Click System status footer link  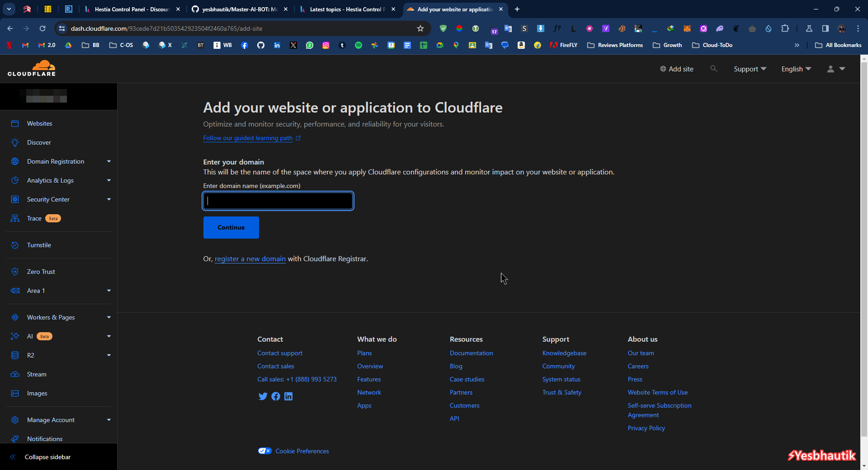(x=561, y=379)
